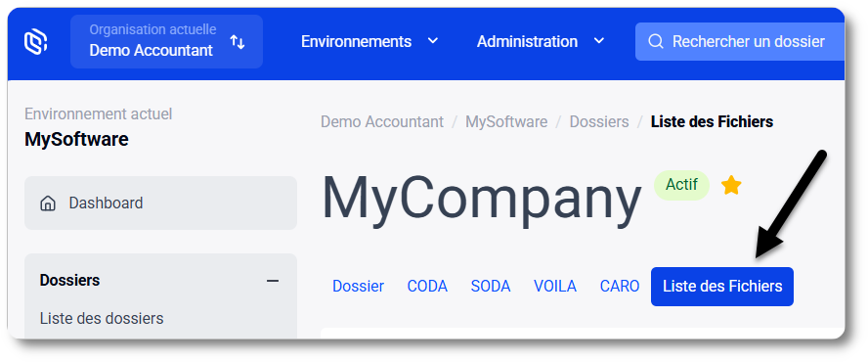Click Liste des Fichiers breadcrumb text

click(x=712, y=121)
